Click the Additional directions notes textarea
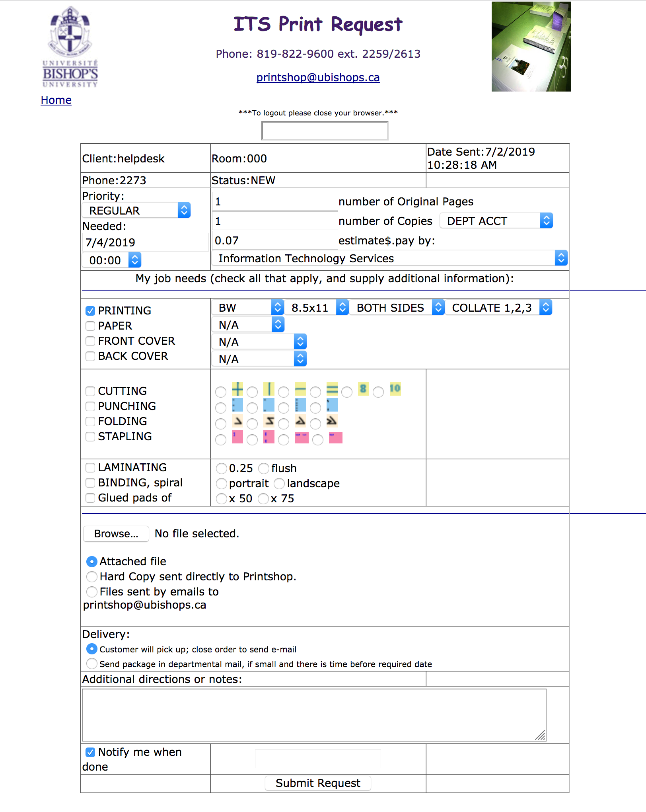 click(x=314, y=715)
